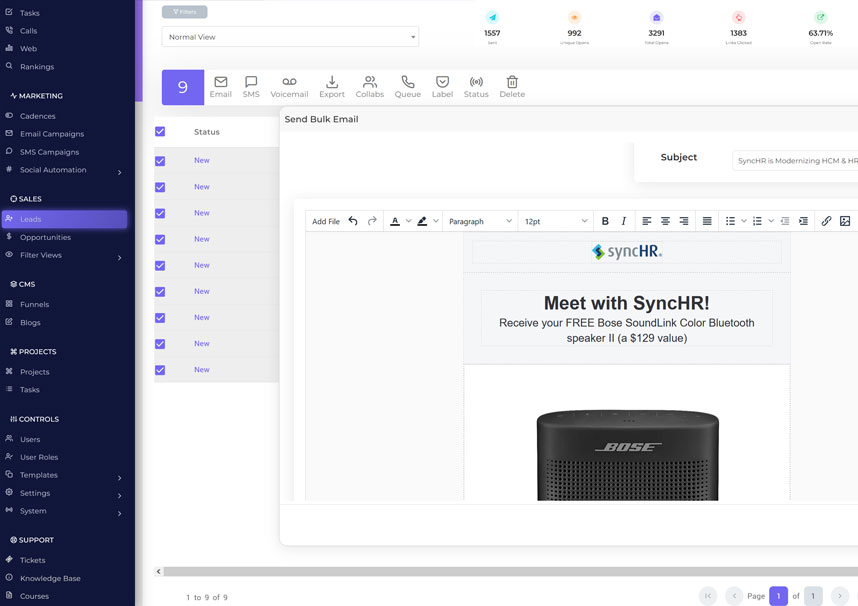Go to Opportunities in the sidebar
858x606 pixels.
coord(45,237)
